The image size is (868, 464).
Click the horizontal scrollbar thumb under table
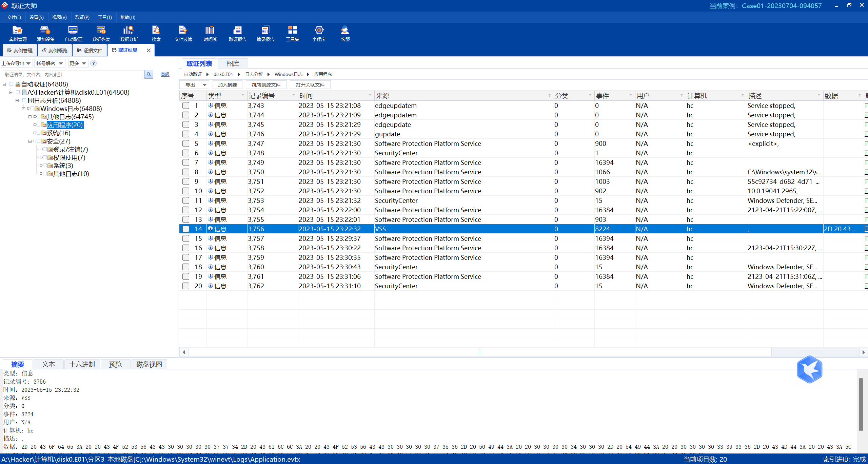coord(479,352)
